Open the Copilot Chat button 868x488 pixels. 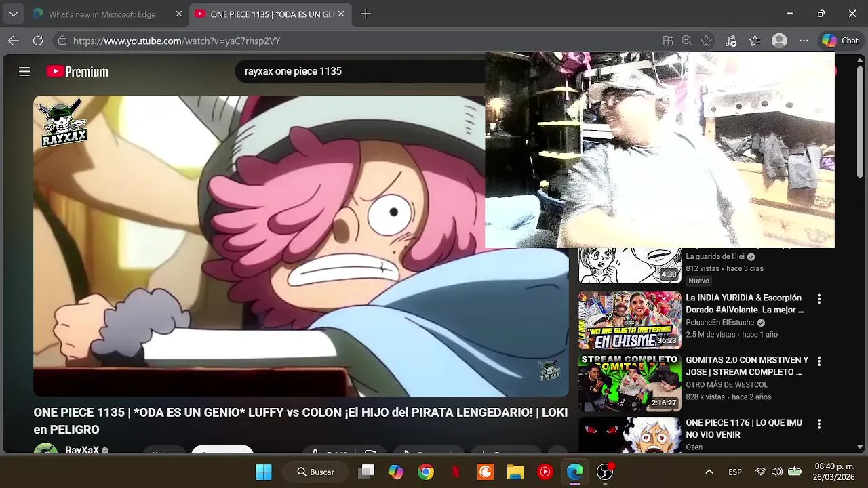point(840,41)
